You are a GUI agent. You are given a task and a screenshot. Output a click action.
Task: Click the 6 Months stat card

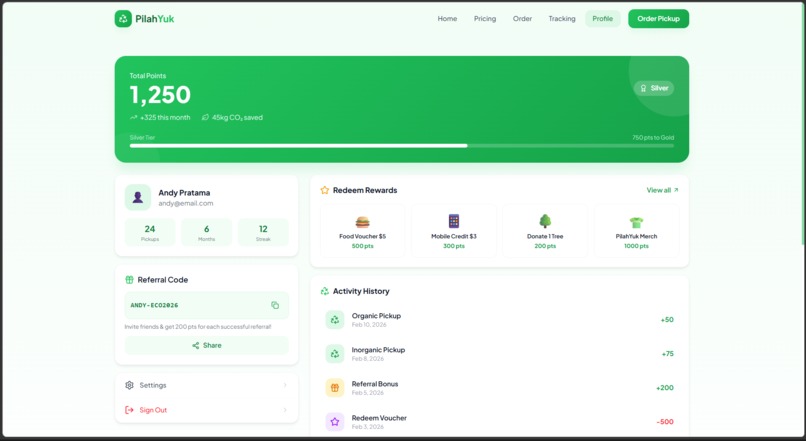pyautogui.click(x=207, y=232)
